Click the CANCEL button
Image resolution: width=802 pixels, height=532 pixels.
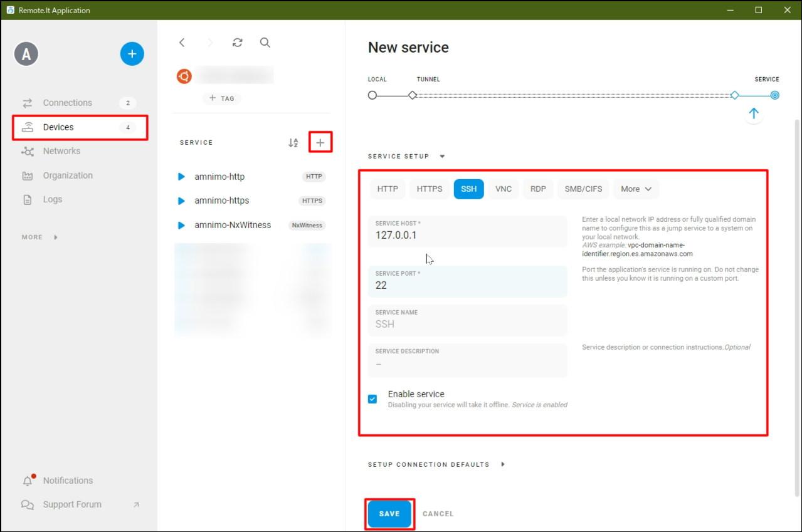click(438, 514)
